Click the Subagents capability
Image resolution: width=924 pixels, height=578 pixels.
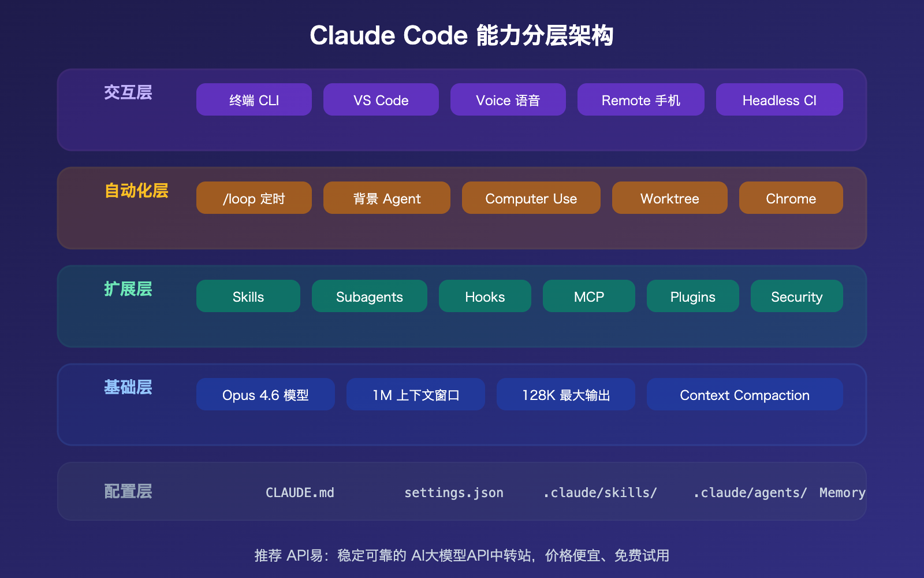369,296
